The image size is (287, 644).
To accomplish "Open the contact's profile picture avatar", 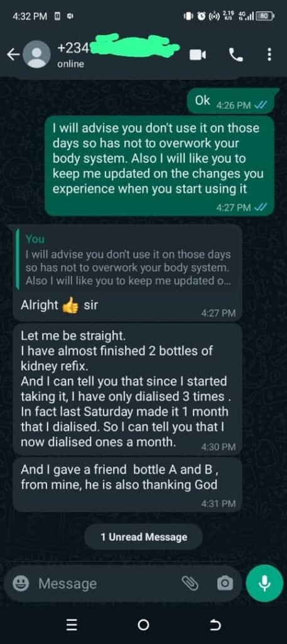I will pos(37,54).
